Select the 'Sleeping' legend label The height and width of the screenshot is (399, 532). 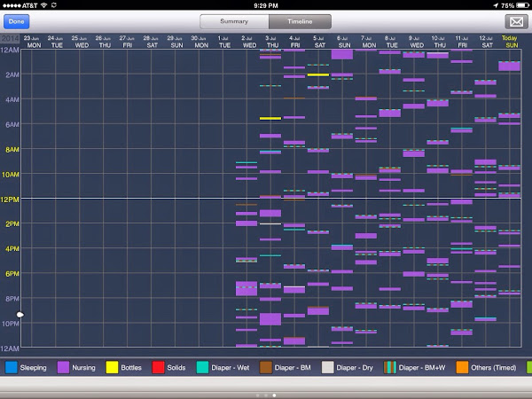pos(34,368)
